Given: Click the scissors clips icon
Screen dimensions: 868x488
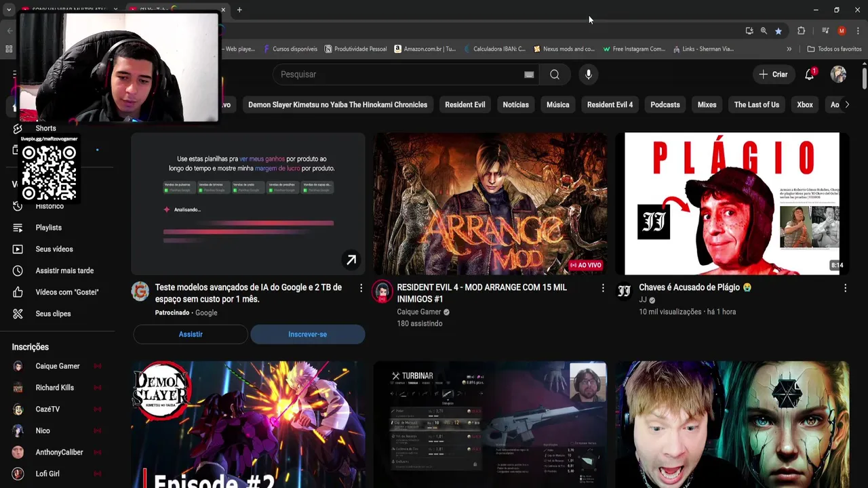Looking at the screenshot, I should pos(18,314).
